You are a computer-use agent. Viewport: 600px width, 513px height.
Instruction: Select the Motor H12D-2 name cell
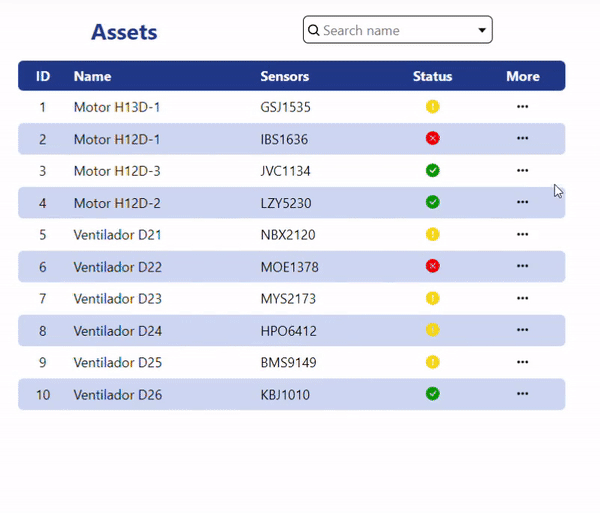[x=117, y=203]
